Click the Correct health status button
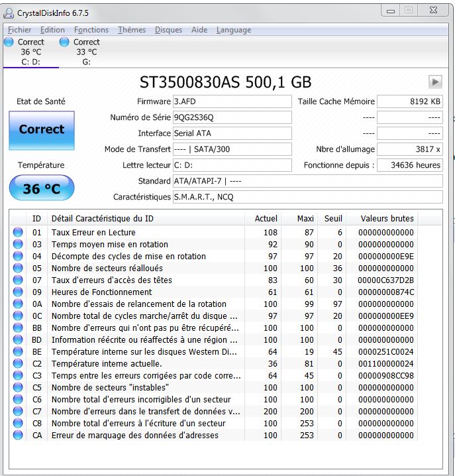Viewport: 455px width, 476px height. point(42,130)
